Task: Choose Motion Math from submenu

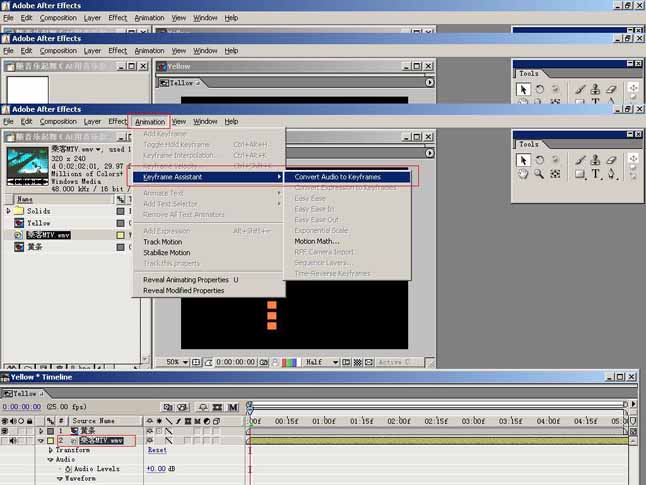Action: pos(317,241)
